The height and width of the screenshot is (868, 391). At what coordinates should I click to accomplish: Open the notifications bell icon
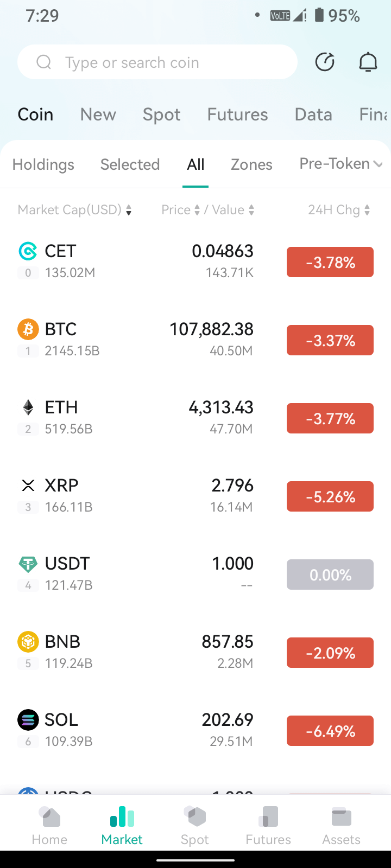(368, 62)
